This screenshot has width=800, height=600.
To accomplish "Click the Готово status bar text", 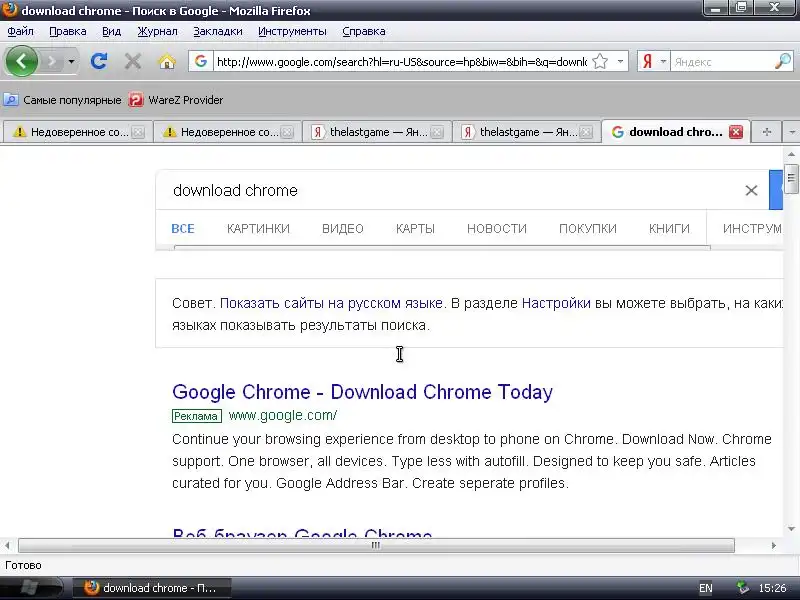I will [x=23, y=565].
